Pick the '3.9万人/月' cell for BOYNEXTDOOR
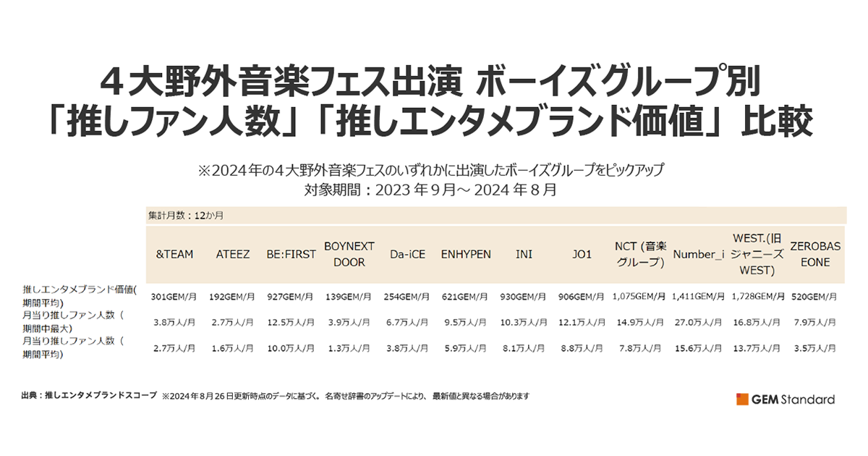The width and height of the screenshot is (868, 456). pos(349,322)
